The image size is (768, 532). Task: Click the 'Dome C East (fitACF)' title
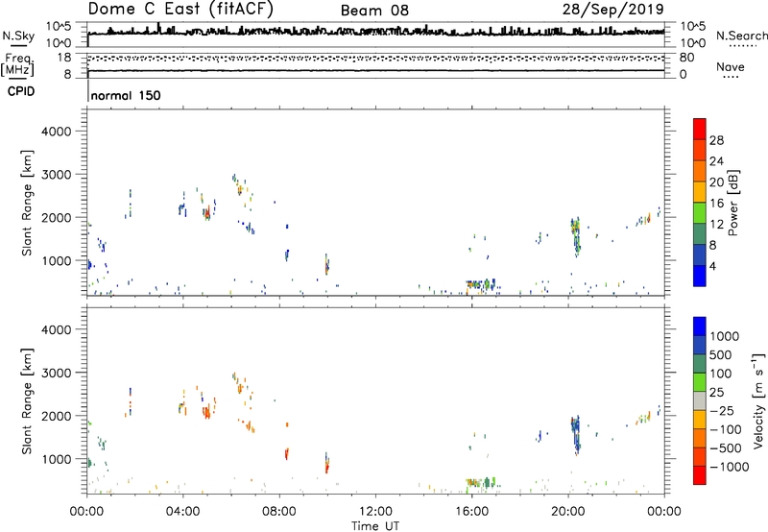point(180,10)
